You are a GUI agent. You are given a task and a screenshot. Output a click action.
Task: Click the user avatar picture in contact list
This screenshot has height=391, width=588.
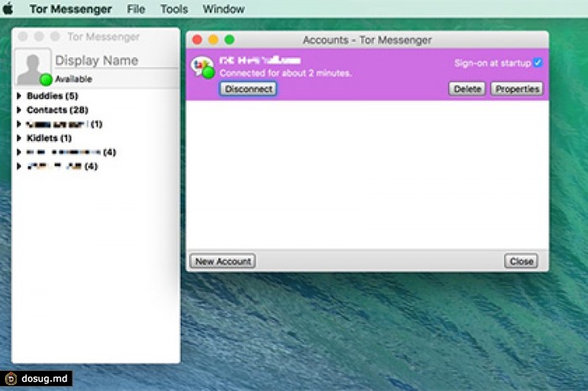pos(33,67)
